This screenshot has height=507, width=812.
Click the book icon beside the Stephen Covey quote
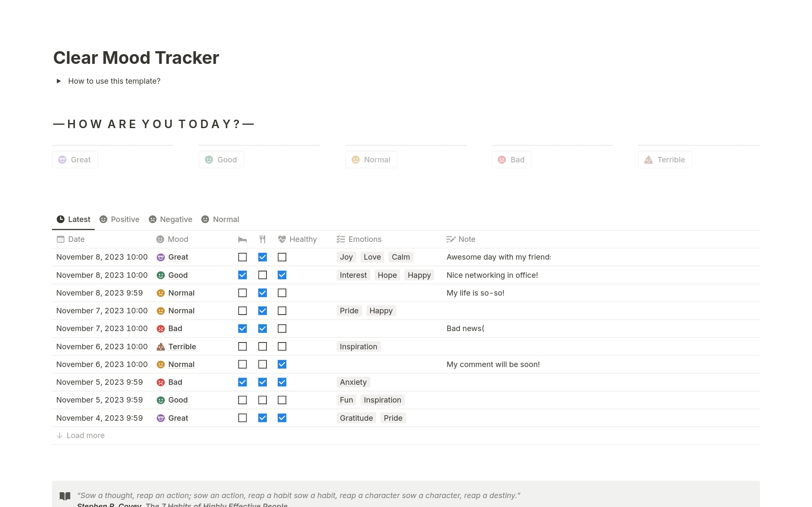tap(65, 496)
